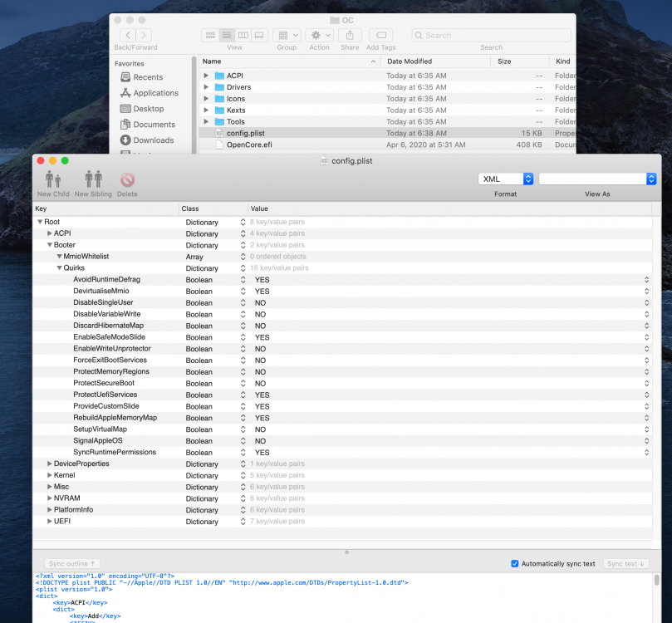
Task: Click the Class column header
Action: [213, 208]
